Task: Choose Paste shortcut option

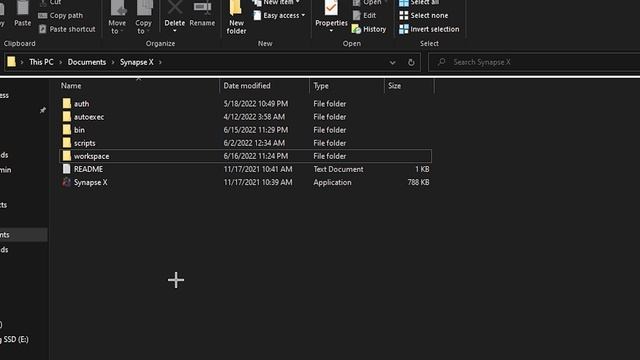Action: point(67,29)
